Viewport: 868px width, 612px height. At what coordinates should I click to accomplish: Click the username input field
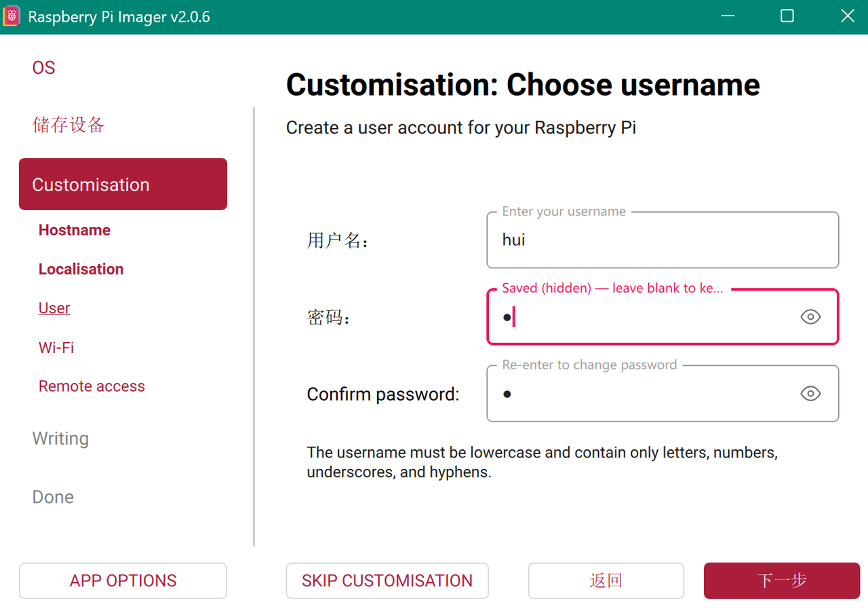click(662, 241)
